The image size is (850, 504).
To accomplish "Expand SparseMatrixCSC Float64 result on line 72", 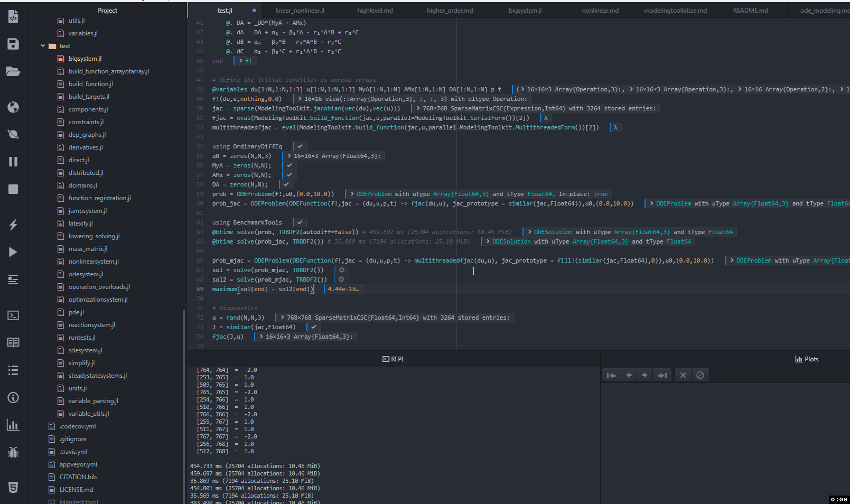I will (283, 318).
